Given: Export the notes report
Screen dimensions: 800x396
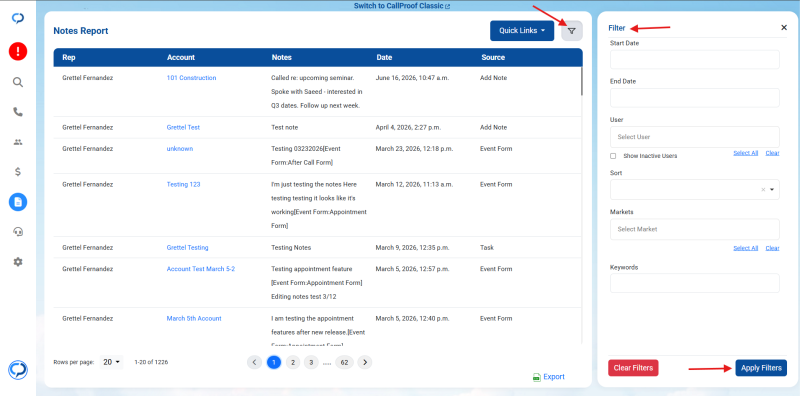Looking at the screenshot, I should (548, 377).
